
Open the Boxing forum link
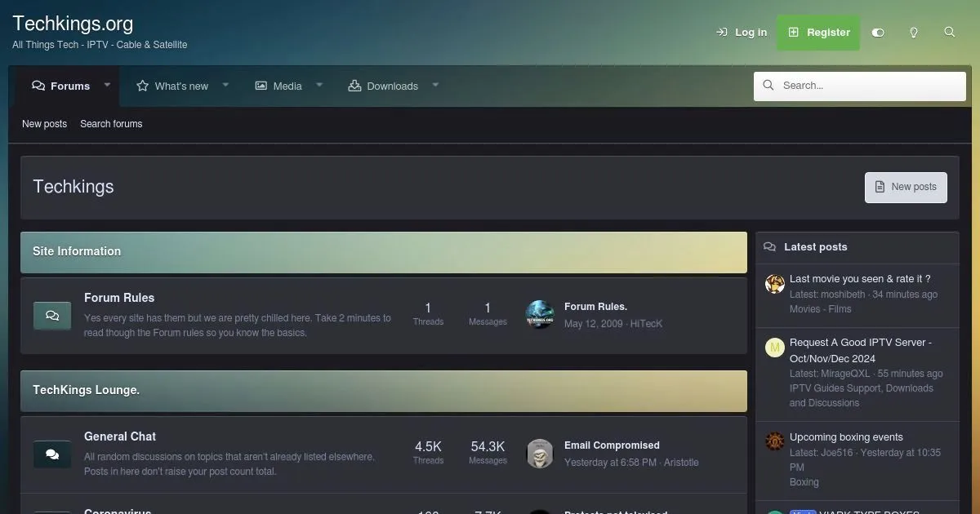[x=804, y=482]
